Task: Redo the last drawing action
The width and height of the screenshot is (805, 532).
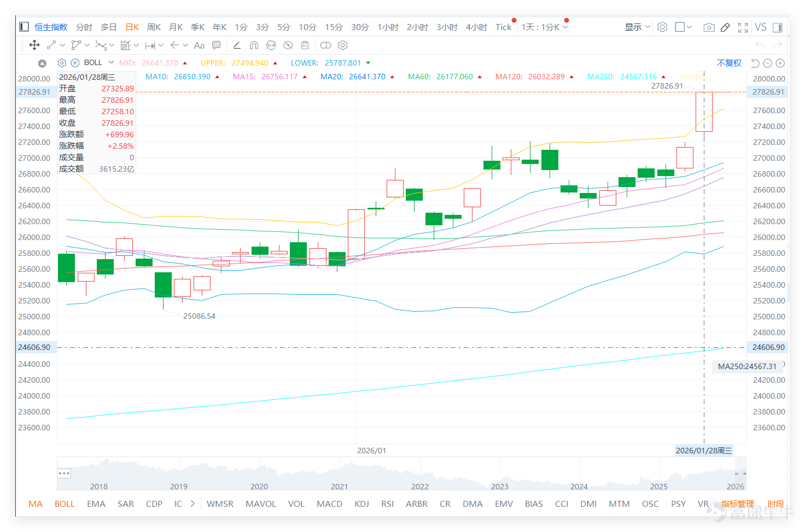Action: 778,45
